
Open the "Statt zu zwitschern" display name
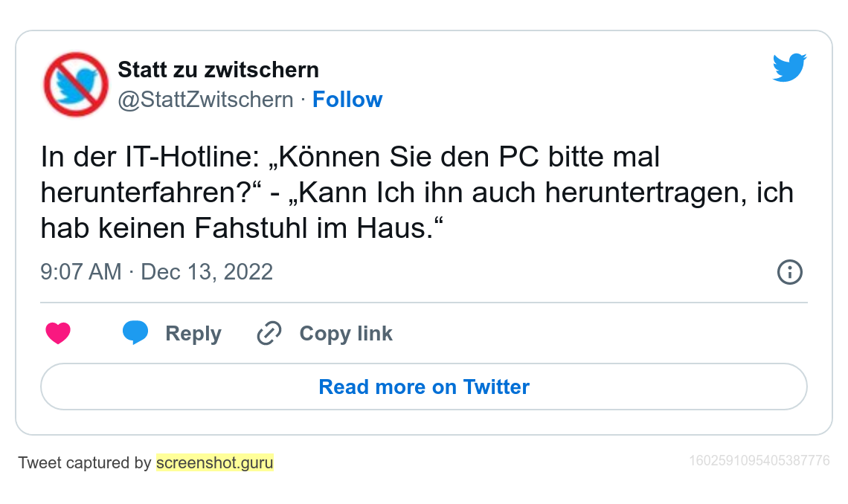point(218,70)
